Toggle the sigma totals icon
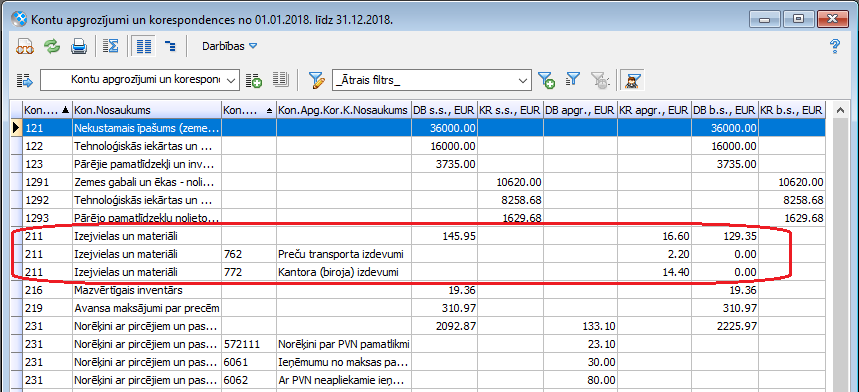Image resolution: width=859 pixels, height=392 pixels. coord(111,47)
